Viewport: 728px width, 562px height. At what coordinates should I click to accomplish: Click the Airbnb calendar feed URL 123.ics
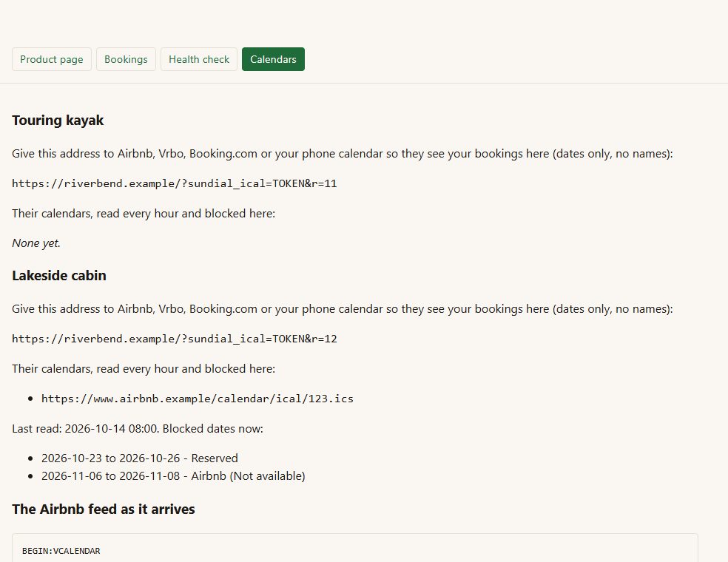click(x=198, y=399)
